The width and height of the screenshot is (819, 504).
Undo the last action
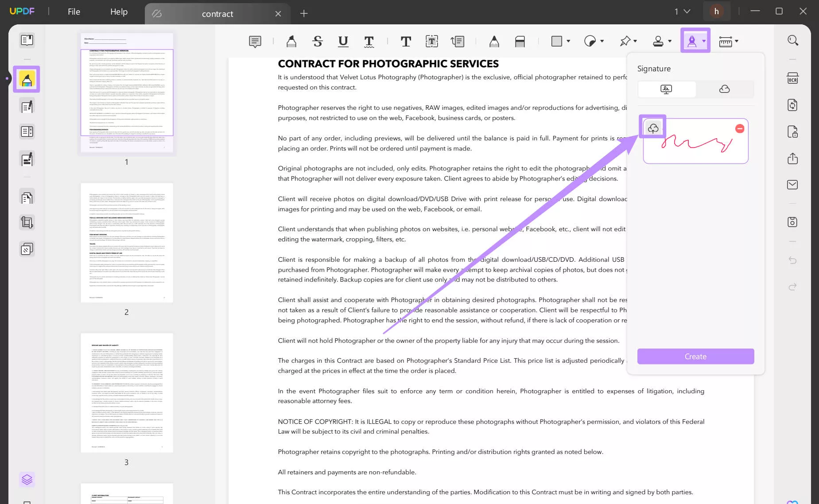[793, 260]
